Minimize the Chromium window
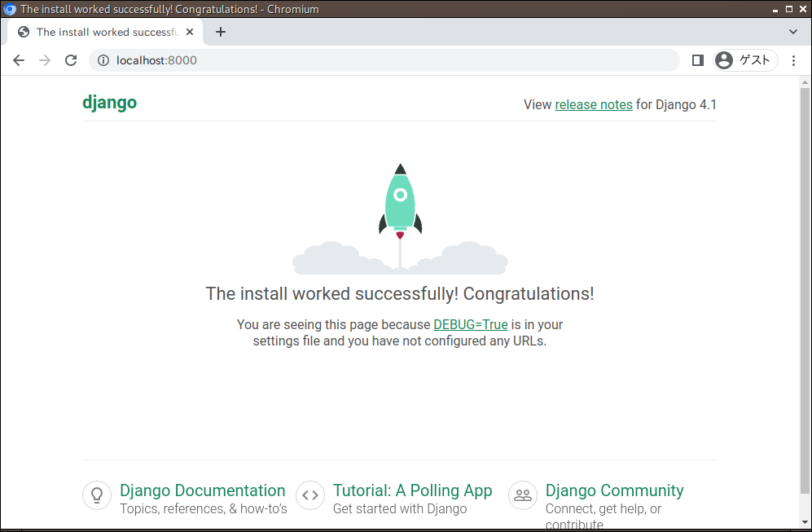This screenshot has height=532, width=812. click(775, 9)
